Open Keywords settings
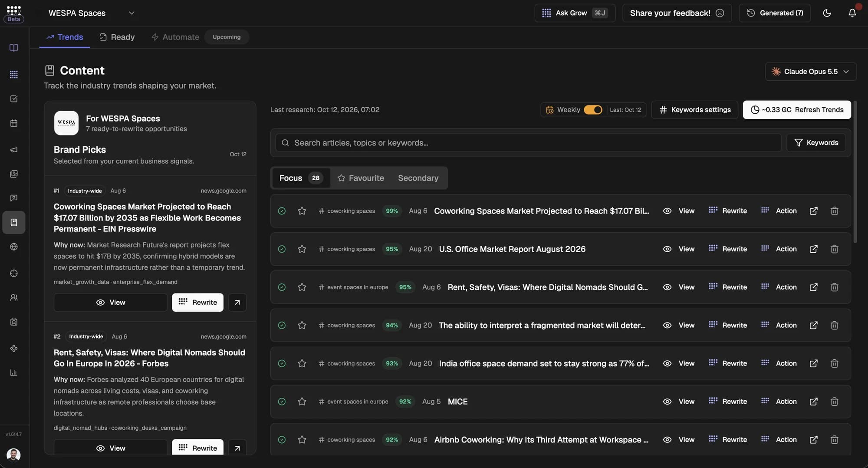 point(694,110)
